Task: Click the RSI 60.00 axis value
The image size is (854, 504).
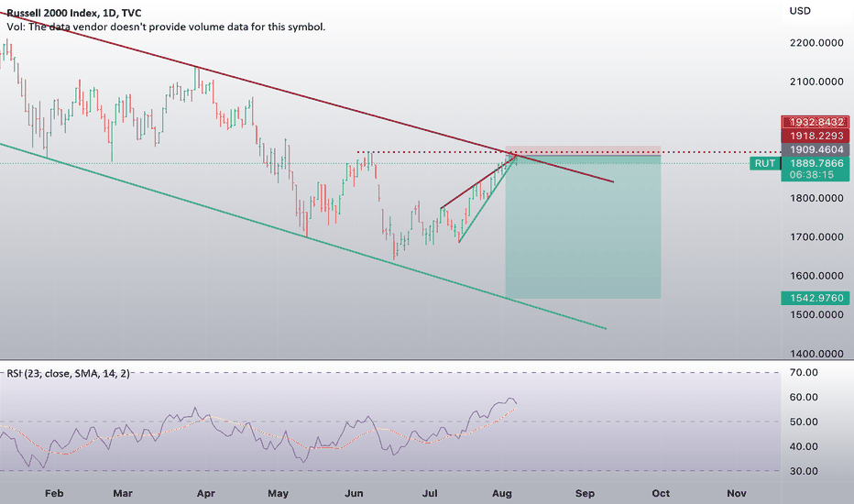Action: (x=804, y=397)
